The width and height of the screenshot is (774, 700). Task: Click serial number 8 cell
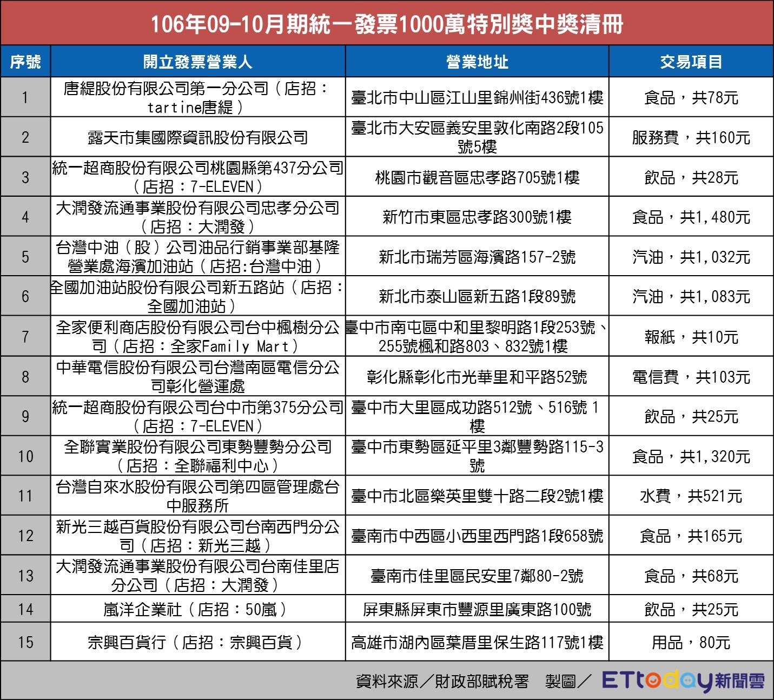click(x=25, y=377)
